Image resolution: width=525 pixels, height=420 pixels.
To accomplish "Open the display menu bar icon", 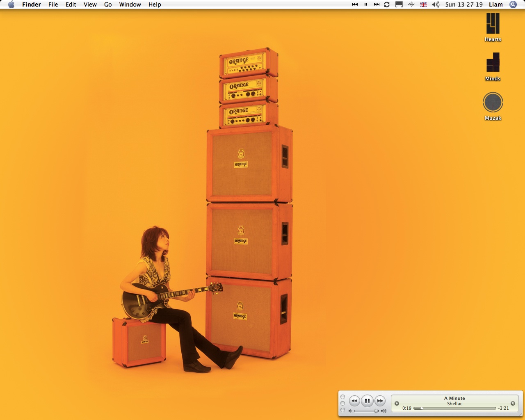I will tap(399, 5).
